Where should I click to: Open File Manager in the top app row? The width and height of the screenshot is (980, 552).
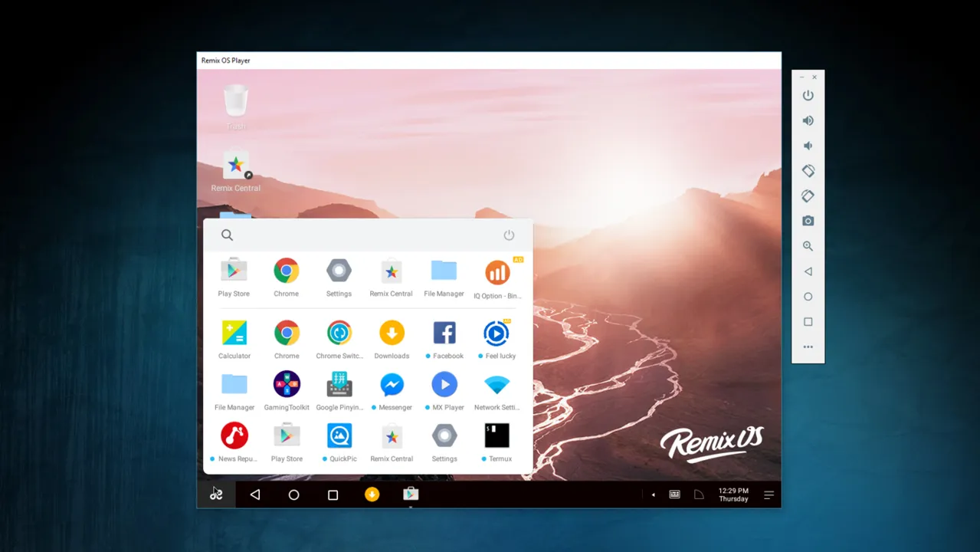pos(444,271)
